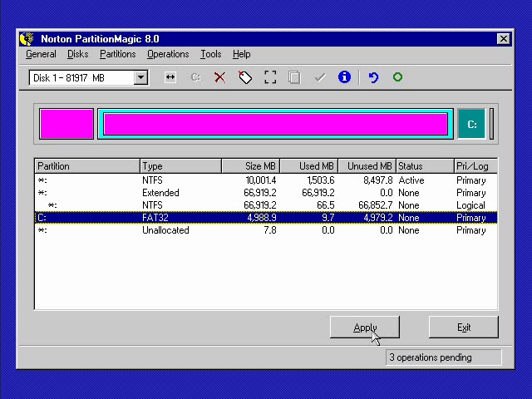Click the red X delete partition icon

219,77
